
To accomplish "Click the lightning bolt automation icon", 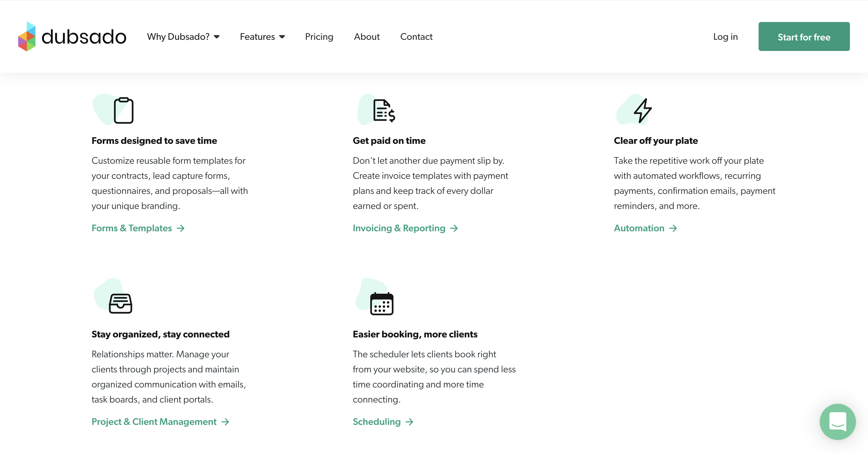I will pos(642,111).
